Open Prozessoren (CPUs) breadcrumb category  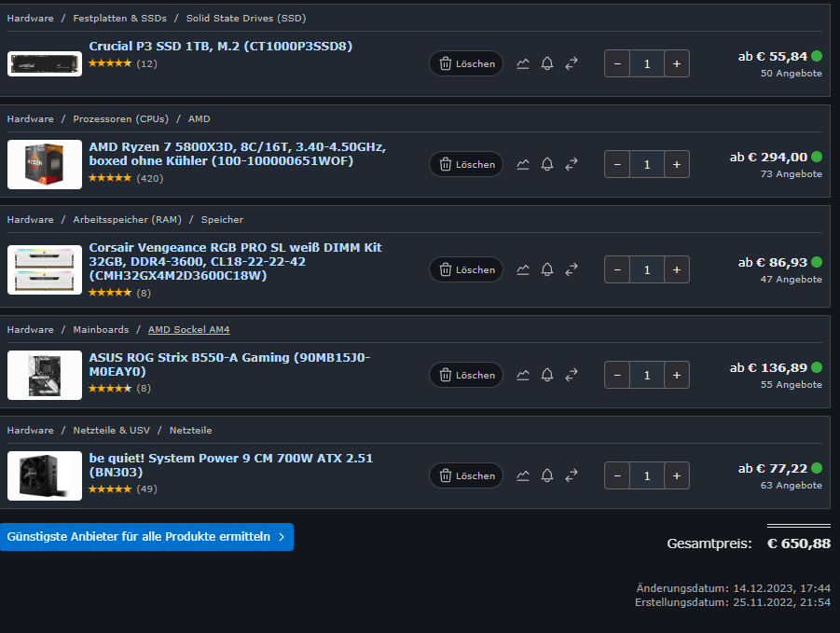(x=121, y=119)
